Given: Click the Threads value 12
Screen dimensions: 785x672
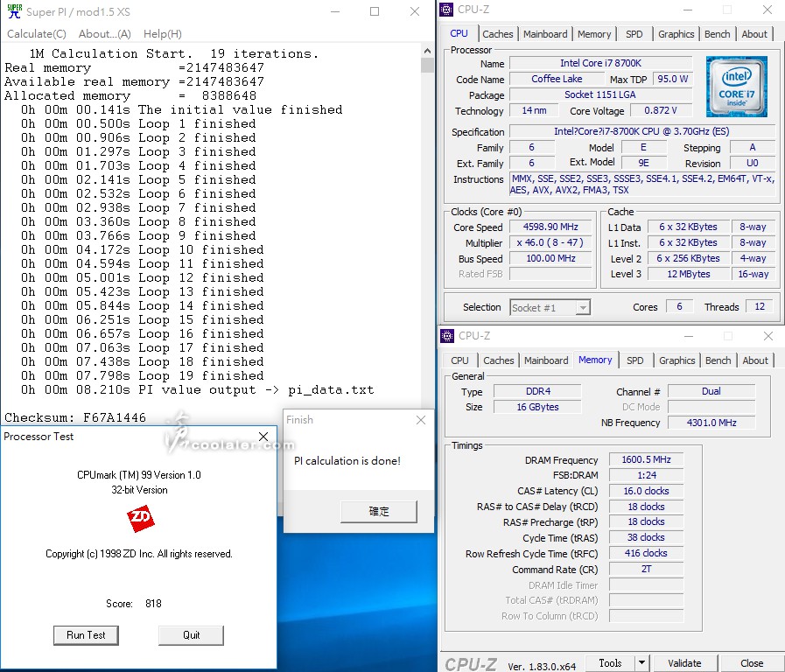Looking at the screenshot, I should click(x=760, y=306).
